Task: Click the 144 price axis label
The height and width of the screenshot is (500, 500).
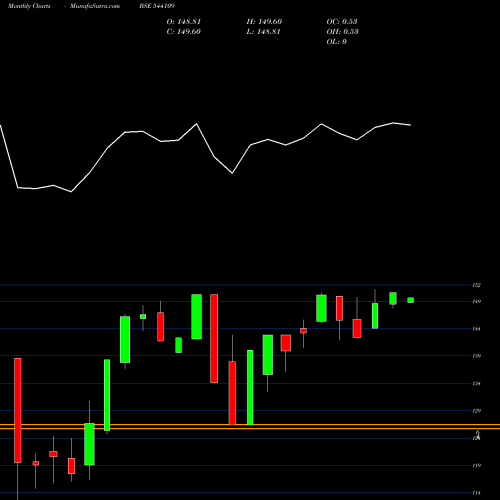Action: pos(477,329)
